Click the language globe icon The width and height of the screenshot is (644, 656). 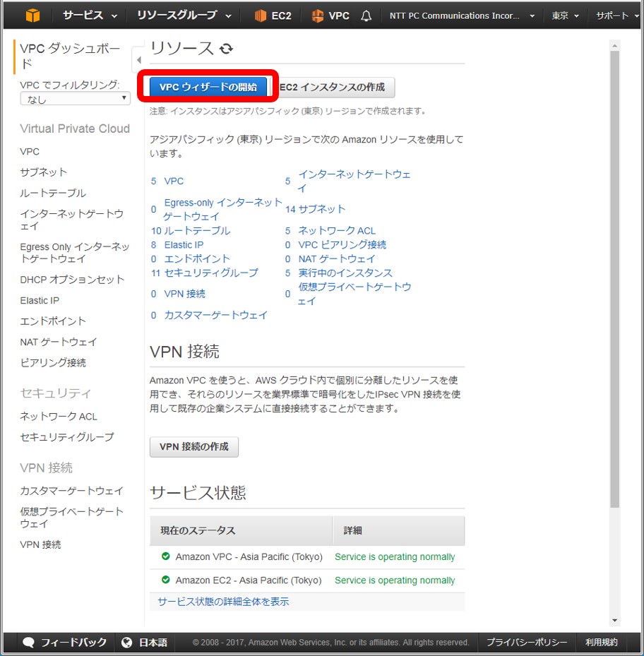coord(127,642)
